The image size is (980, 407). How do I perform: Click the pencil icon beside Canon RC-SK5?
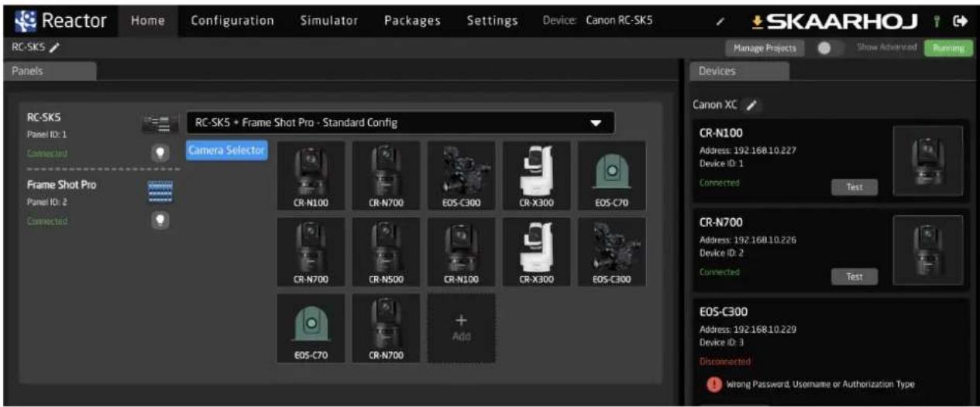(722, 21)
